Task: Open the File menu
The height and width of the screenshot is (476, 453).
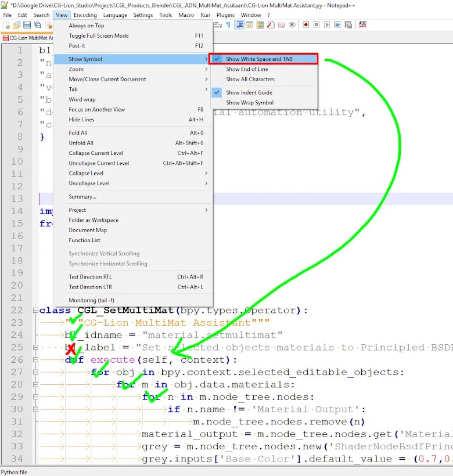Action: (x=8, y=15)
